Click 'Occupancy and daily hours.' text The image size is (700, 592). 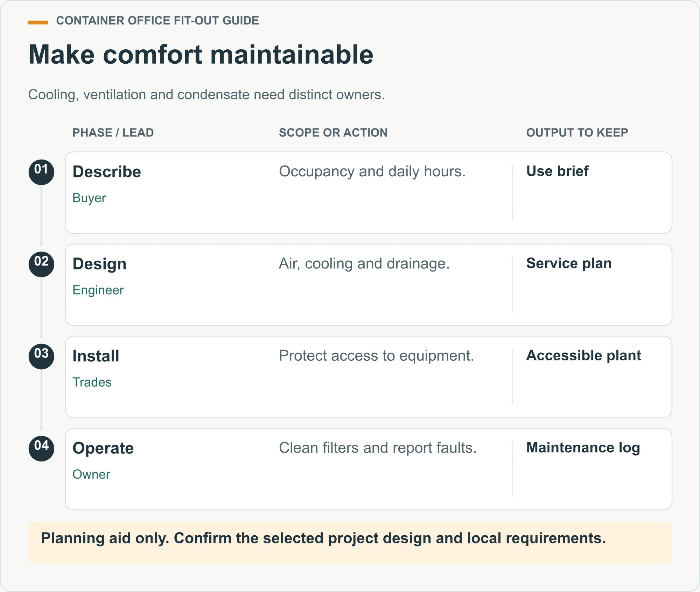[372, 172]
